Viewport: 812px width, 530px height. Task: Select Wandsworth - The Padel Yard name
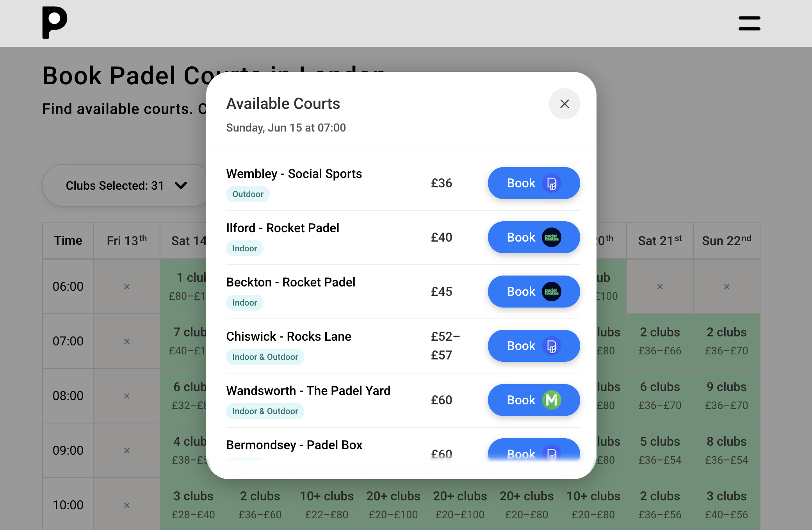(x=308, y=391)
